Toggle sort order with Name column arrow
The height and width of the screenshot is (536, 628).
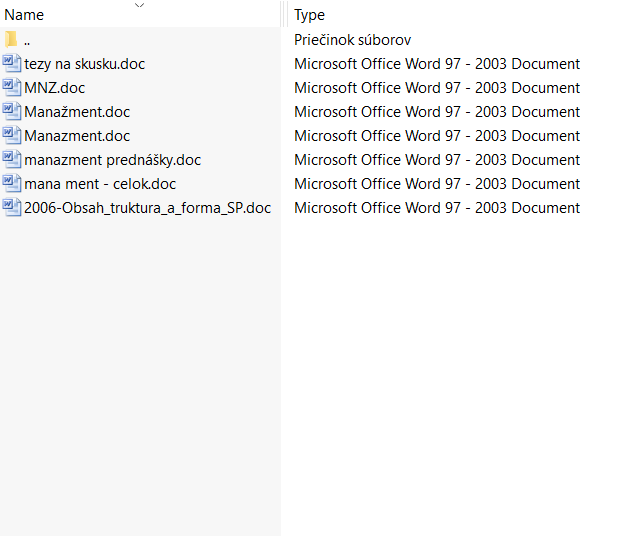click(x=139, y=5)
